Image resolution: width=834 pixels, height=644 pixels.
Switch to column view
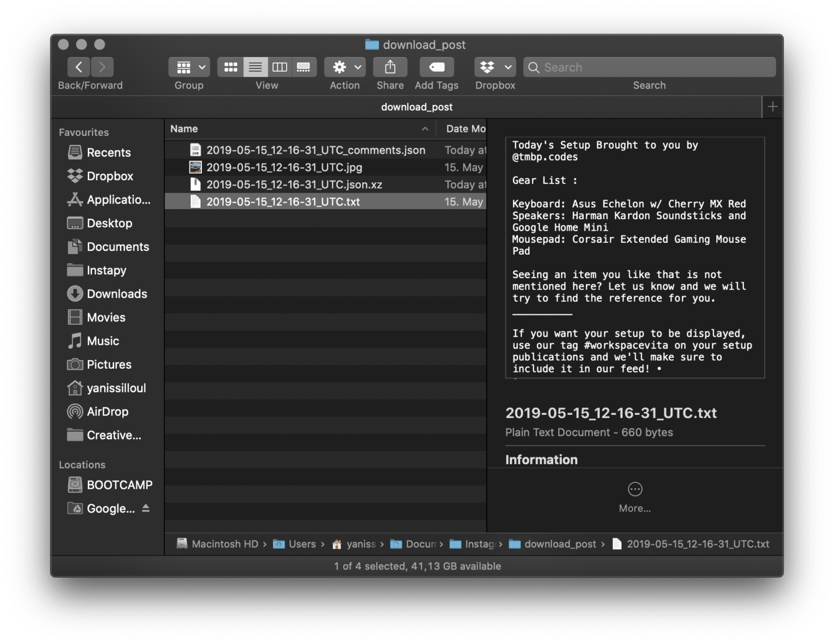(280, 67)
